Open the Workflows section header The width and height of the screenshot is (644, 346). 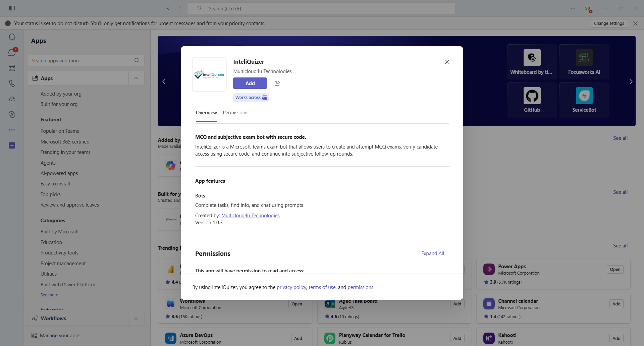(78, 318)
